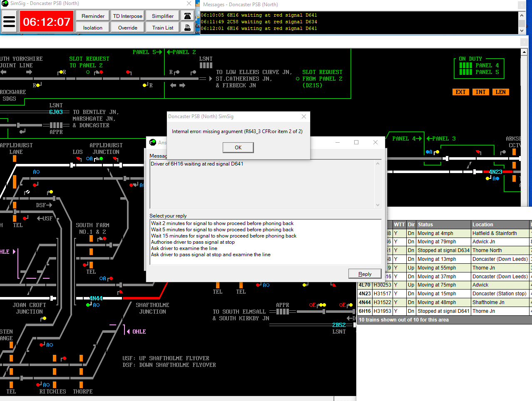Viewport: 532px width, 401px height.
Task: Maximize the answer call dialog
Action: click(356, 142)
